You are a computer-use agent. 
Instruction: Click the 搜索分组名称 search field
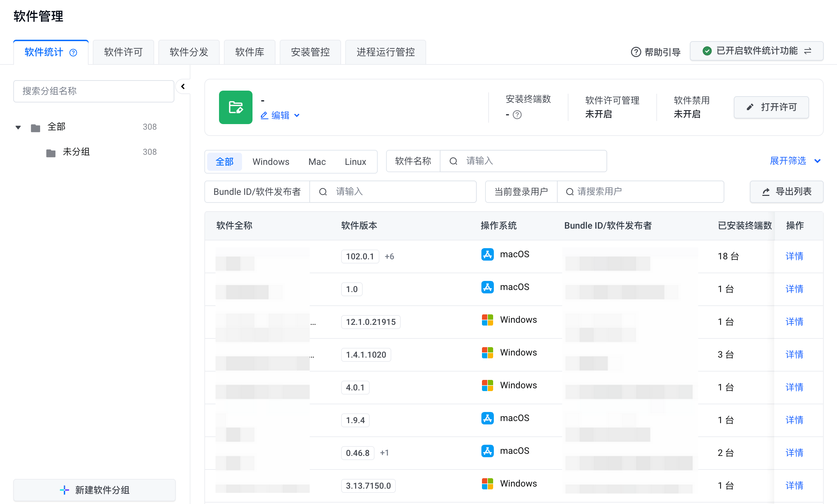click(x=93, y=91)
